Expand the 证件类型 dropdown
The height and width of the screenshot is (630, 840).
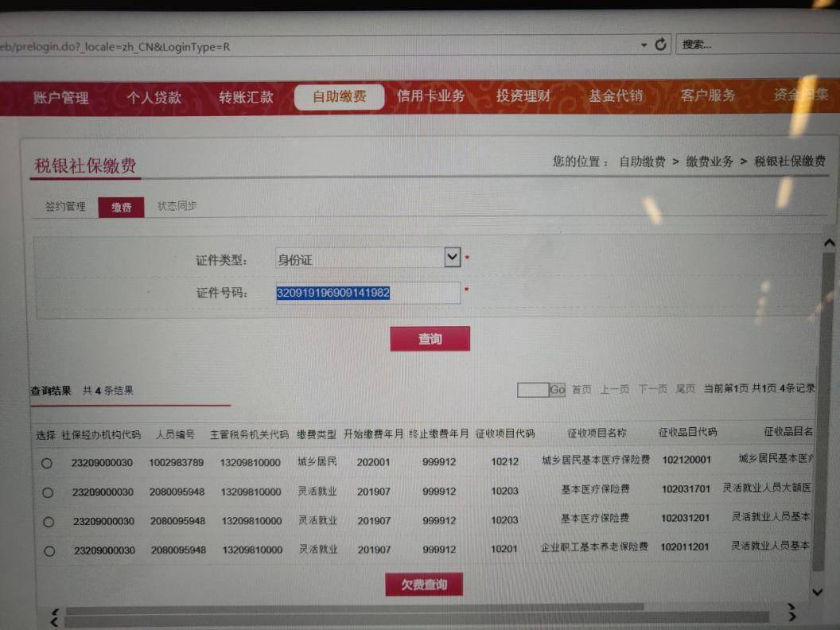pos(452,258)
